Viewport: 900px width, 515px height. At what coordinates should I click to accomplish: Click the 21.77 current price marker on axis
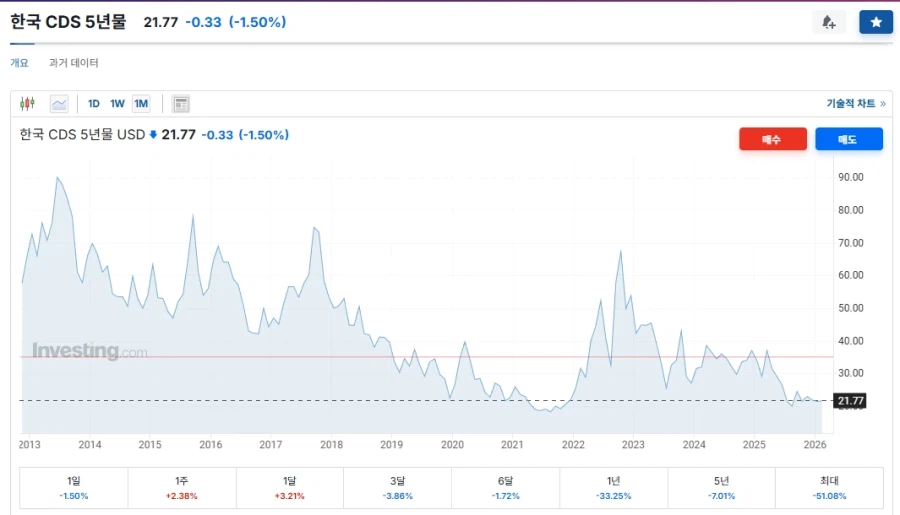point(850,401)
